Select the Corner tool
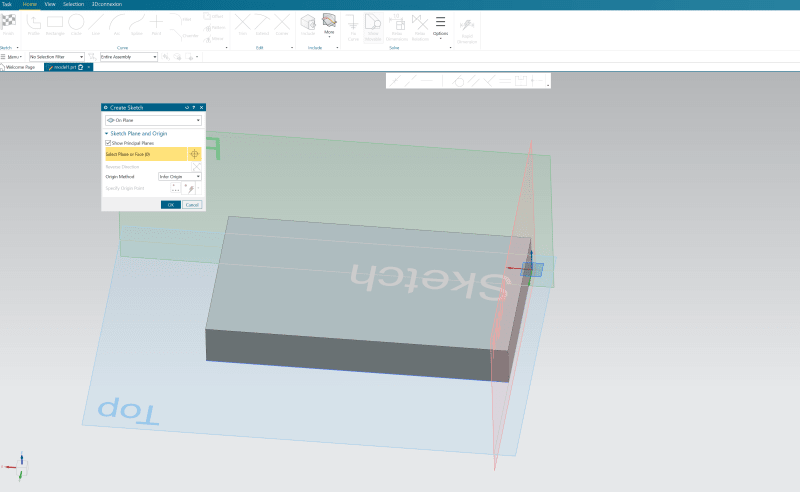 (282, 22)
